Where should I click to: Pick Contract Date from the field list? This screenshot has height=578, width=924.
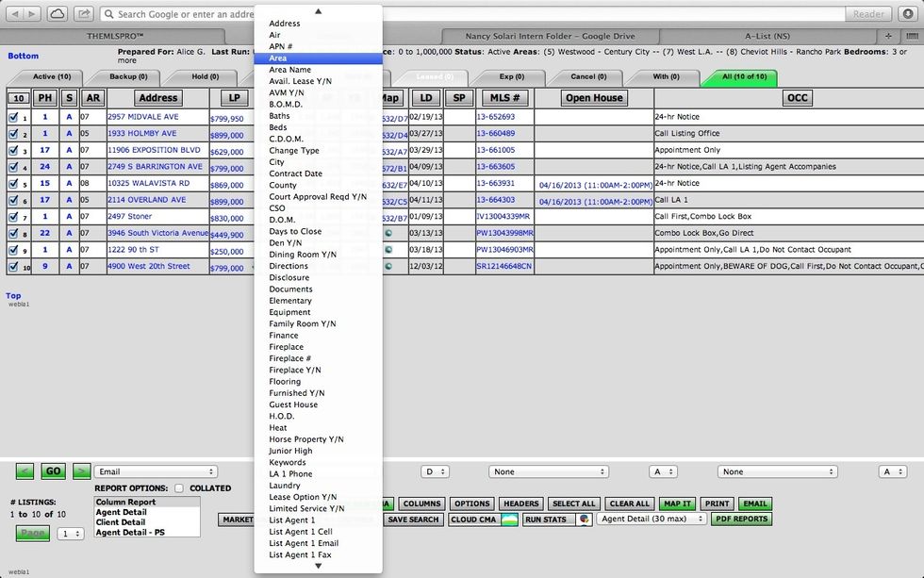tap(319, 173)
